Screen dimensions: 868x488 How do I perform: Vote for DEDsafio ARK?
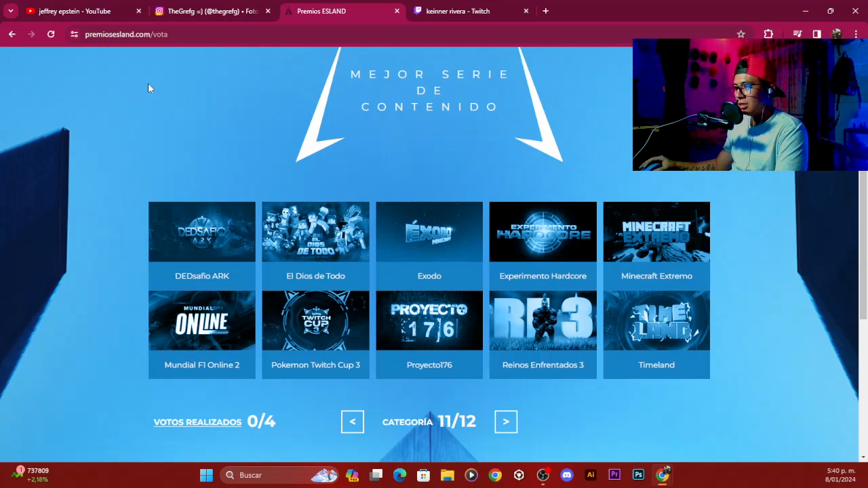202,245
